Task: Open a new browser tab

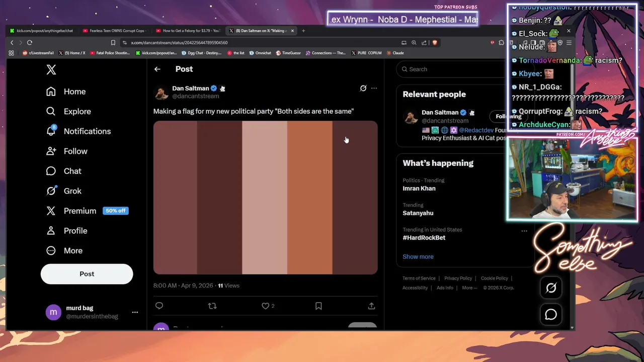Action: 303,31
